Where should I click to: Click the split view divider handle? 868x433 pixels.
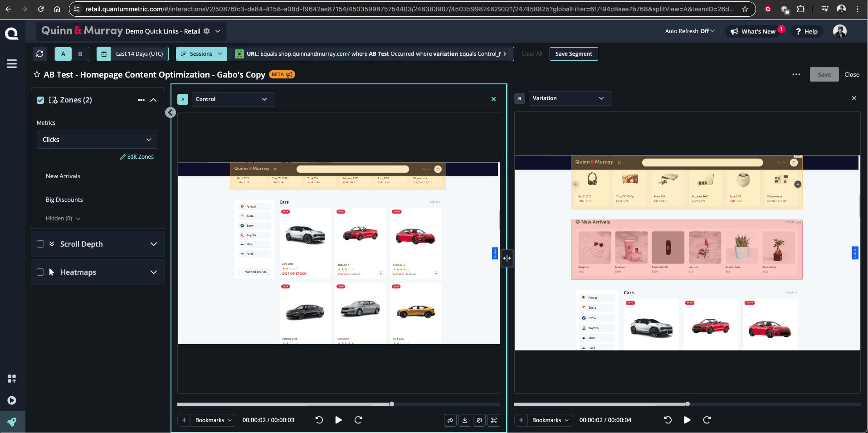tap(507, 258)
